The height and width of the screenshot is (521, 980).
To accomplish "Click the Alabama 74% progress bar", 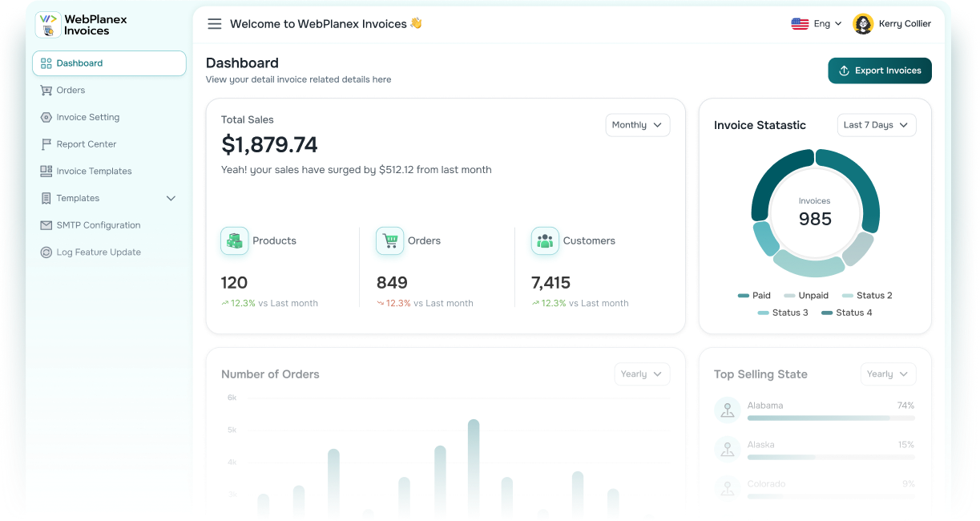I will 831,418.
